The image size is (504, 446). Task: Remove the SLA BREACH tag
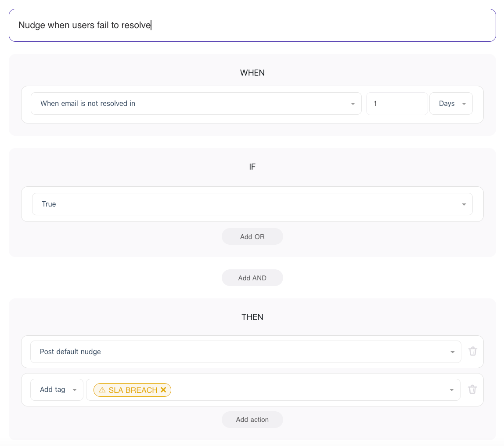click(x=163, y=390)
